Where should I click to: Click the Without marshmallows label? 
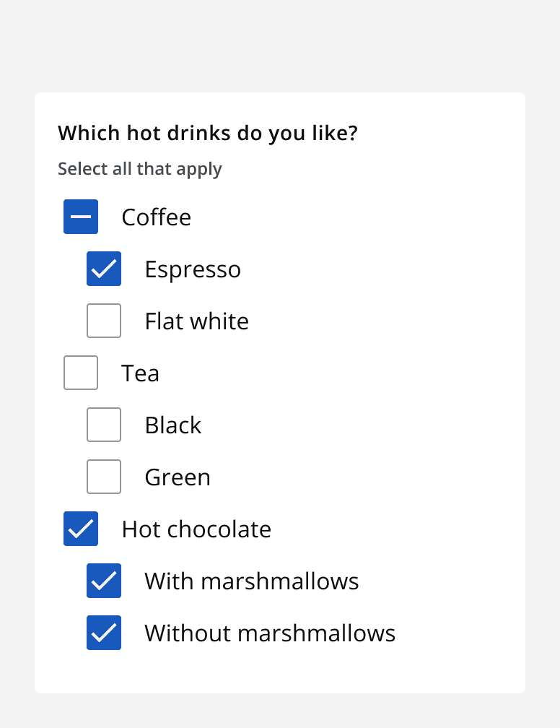[270, 633]
